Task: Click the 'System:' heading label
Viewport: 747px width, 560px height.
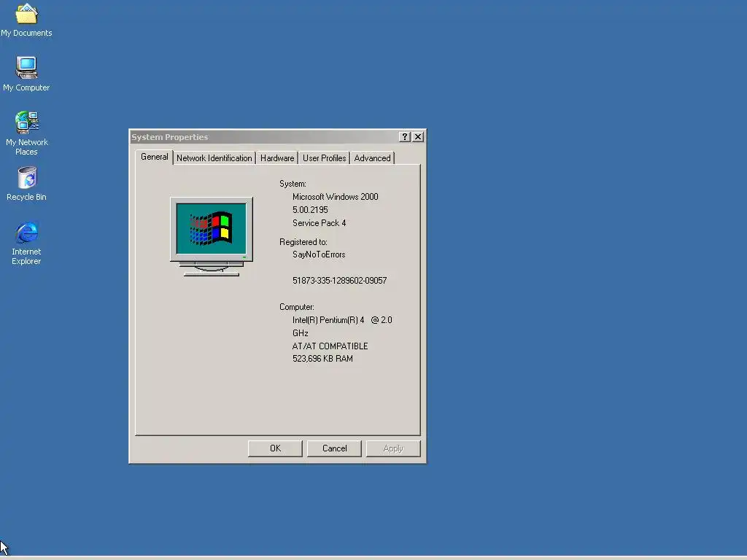Action: [293, 184]
